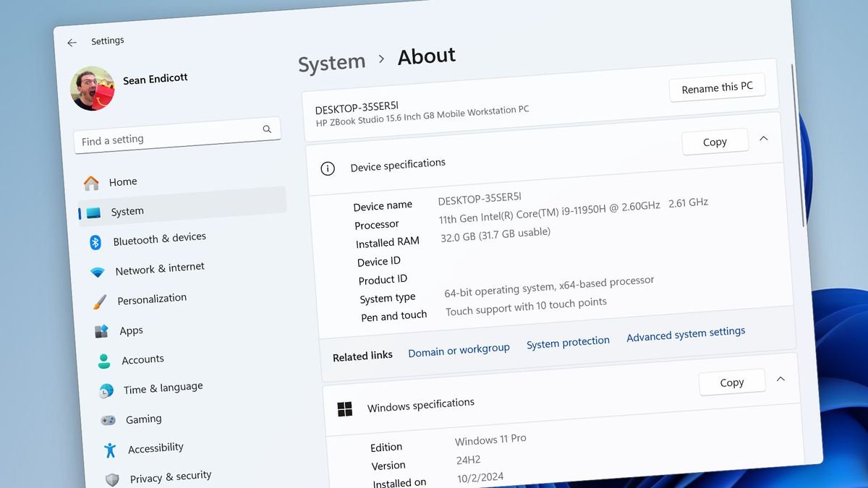Click the Device specifications info icon

pos(328,168)
